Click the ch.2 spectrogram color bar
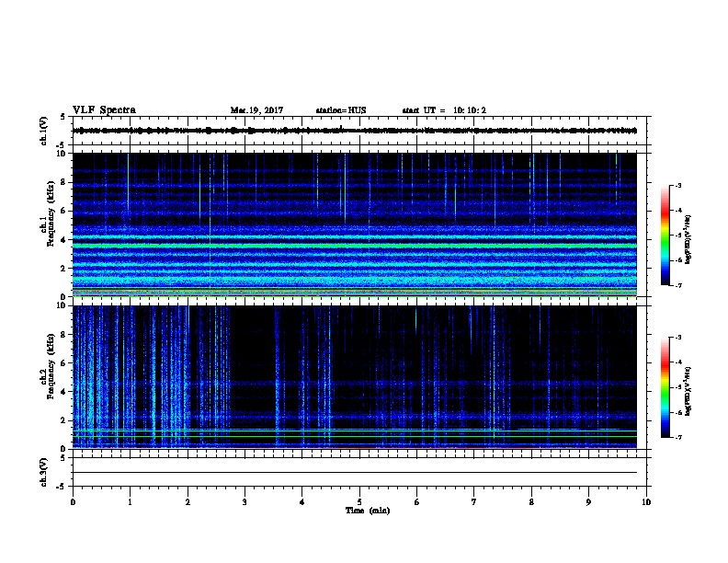 (665, 387)
